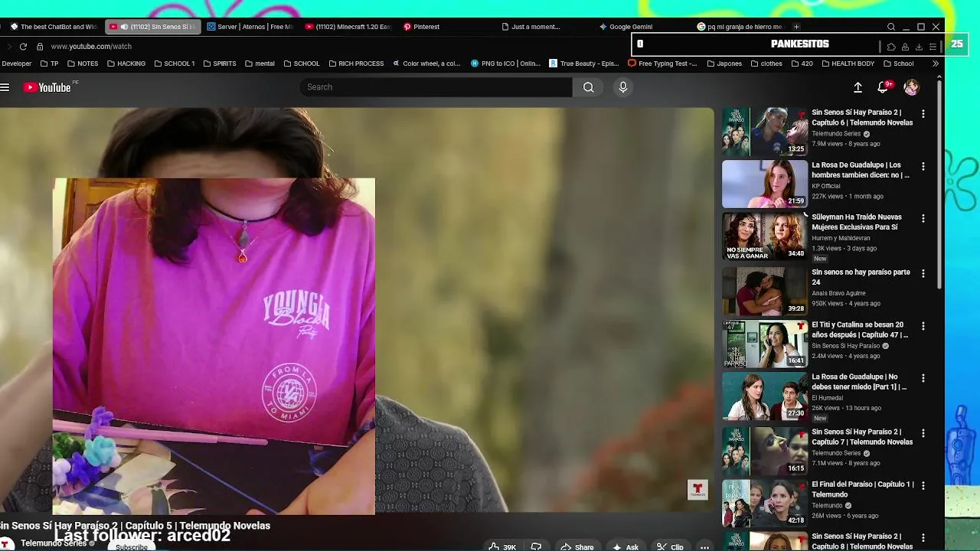Switch to the Pinterest tab
Image resolution: width=980 pixels, height=551 pixels.
(x=422, y=27)
